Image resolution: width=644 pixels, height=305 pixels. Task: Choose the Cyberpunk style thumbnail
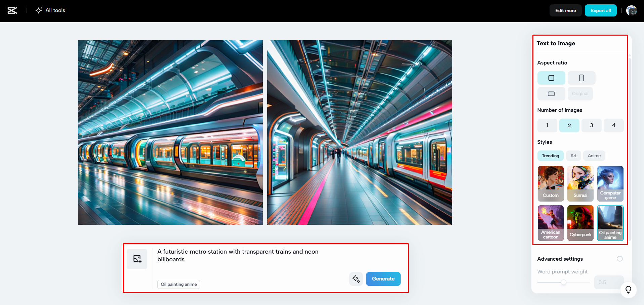click(580, 223)
